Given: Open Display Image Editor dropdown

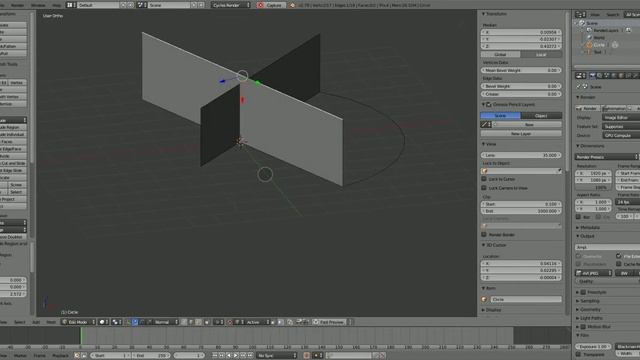Looking at the screenshot, I should (621, 118).
